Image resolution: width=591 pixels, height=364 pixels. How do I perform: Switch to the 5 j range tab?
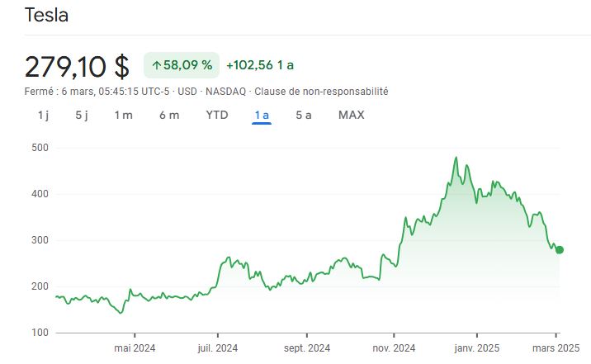pyautogui.click(x=81, y=115)
